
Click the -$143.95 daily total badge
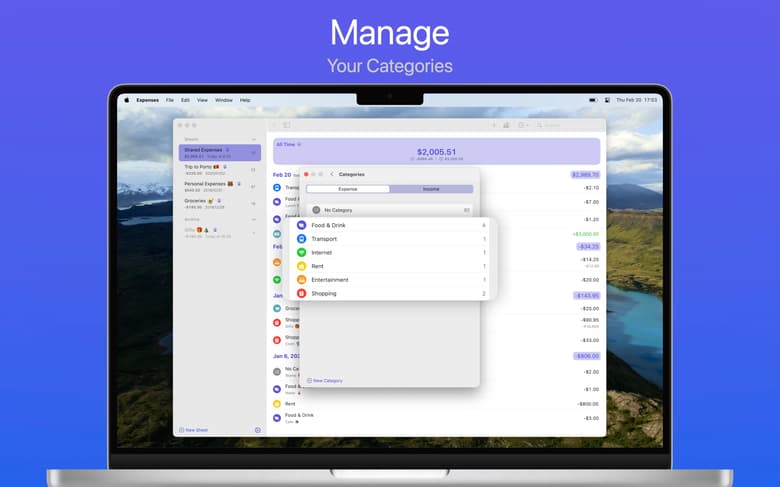pos(587,295)
